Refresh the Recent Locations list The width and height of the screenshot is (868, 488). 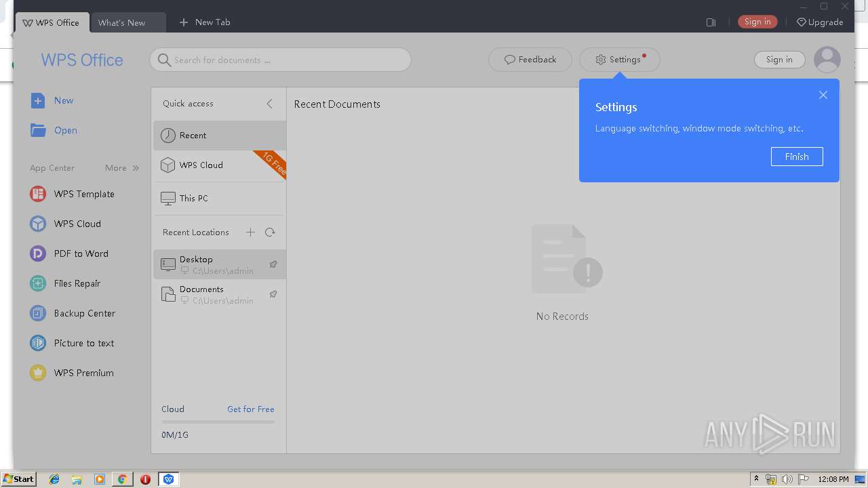(x=270, y=232)
